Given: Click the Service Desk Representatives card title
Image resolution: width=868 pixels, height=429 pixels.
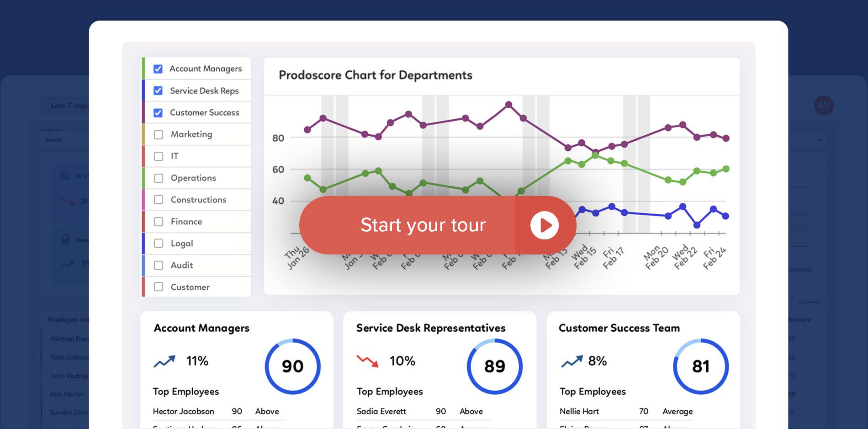Looking at the screenshot, I should click(431, 328).
